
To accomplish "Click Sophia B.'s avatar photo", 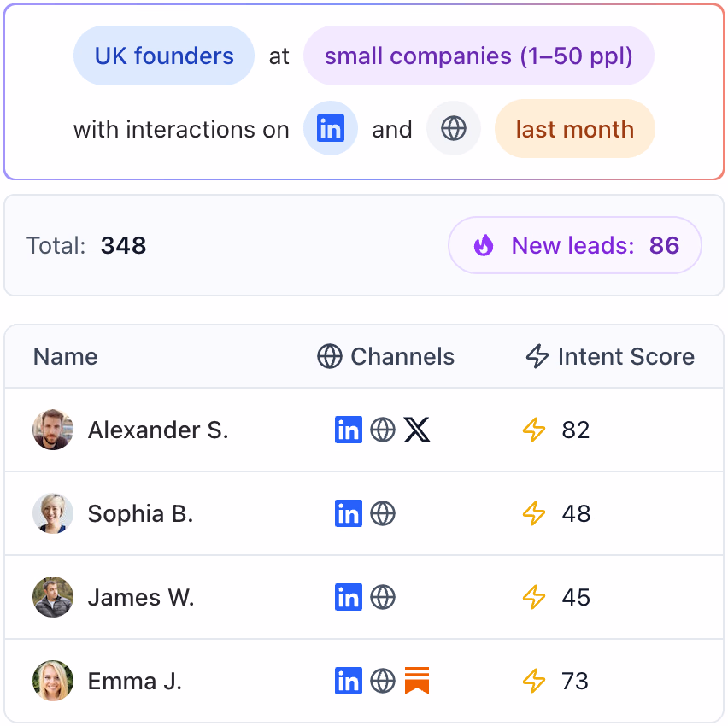I will coord(53,513).
